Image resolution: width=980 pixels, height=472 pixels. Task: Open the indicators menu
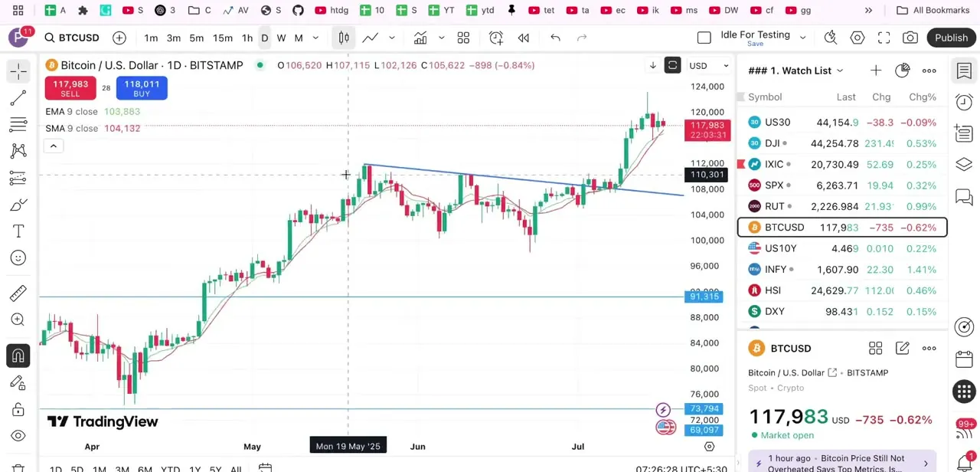click(420, 38)
